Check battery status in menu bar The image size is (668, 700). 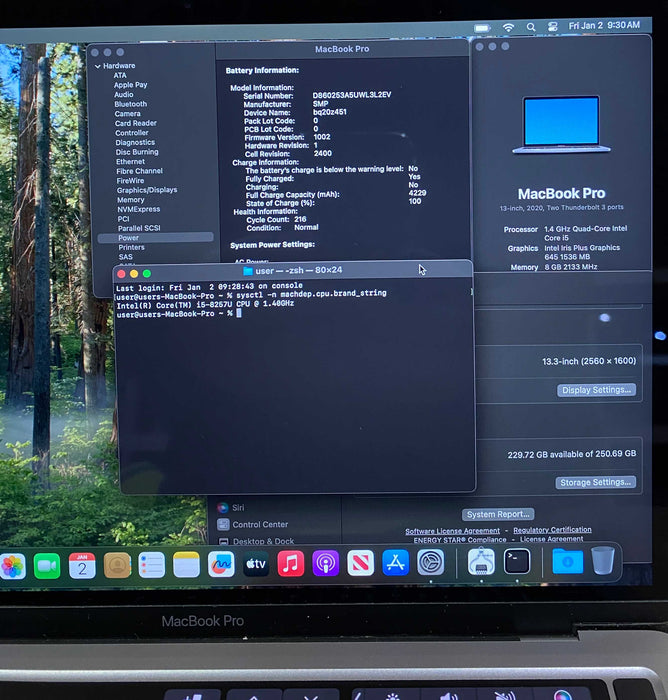[482, 28]
